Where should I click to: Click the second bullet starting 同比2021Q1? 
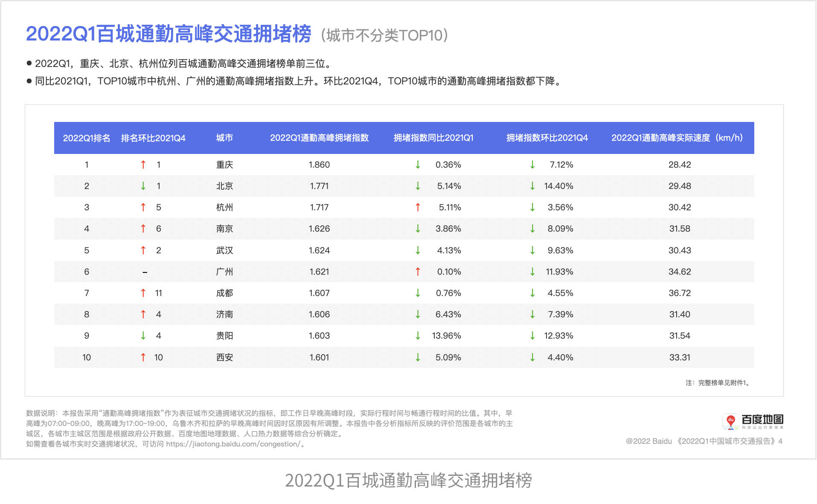click(294, 81)
